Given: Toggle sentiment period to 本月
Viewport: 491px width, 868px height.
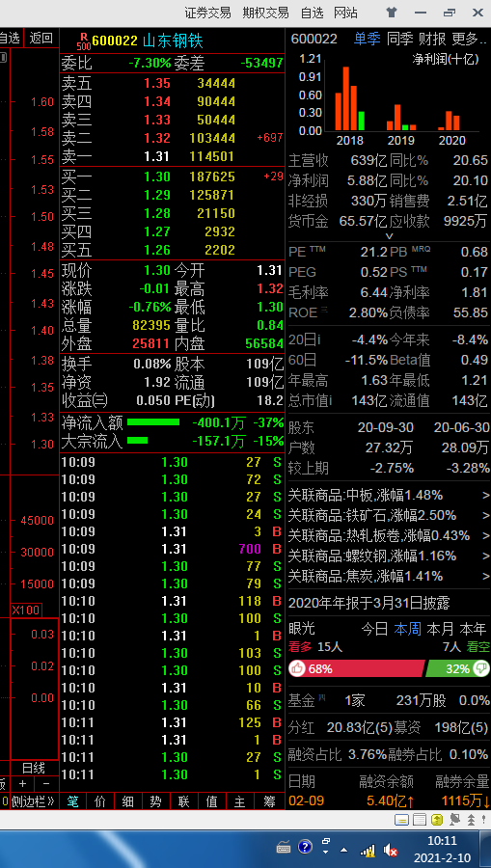Looking at the screenshot, I should (440, 629).
